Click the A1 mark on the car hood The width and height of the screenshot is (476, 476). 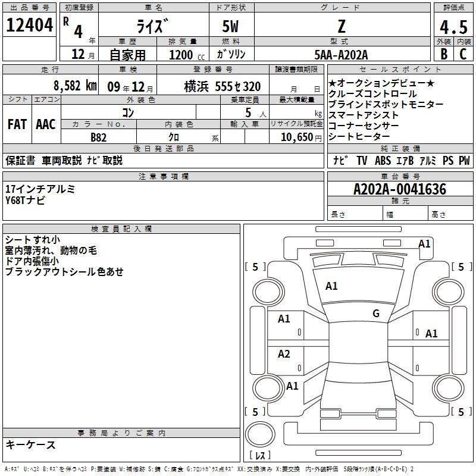331,286
